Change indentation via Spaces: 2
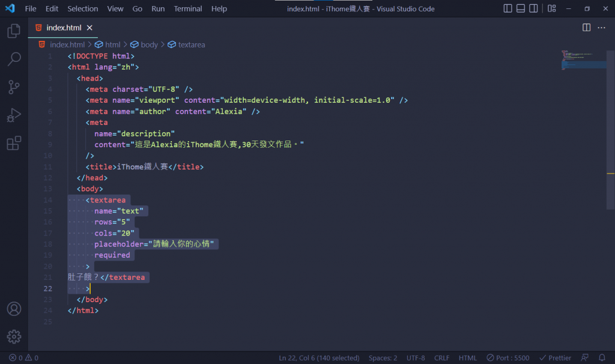This screenshot has height=364, width=615. 383,358
